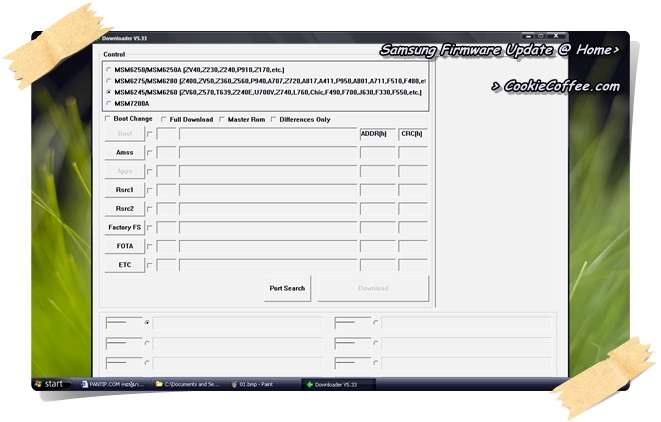Click the PANTIP browser icon in taskbar
The width and height of the screenshot is (661, 422).
84,384
